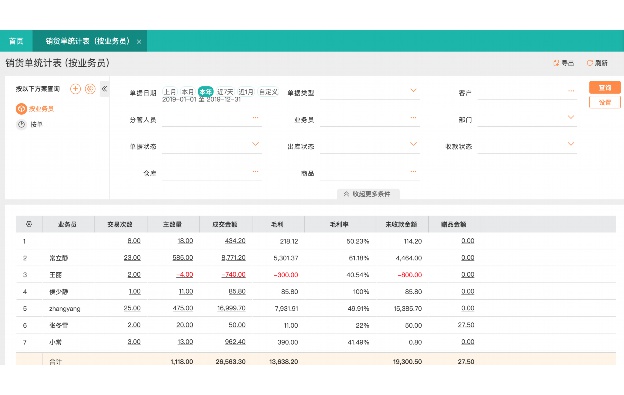624x395 pixels.
Task: Click the 业务员 column header
Action: (68, 224)
